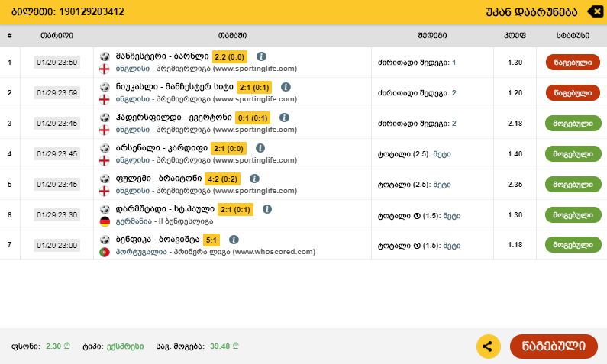The width and height of the screenshot is (607, 364).
Task: Click წაგებული status for მანჩესტერი - ბარნლი
Action: [573, 63]
